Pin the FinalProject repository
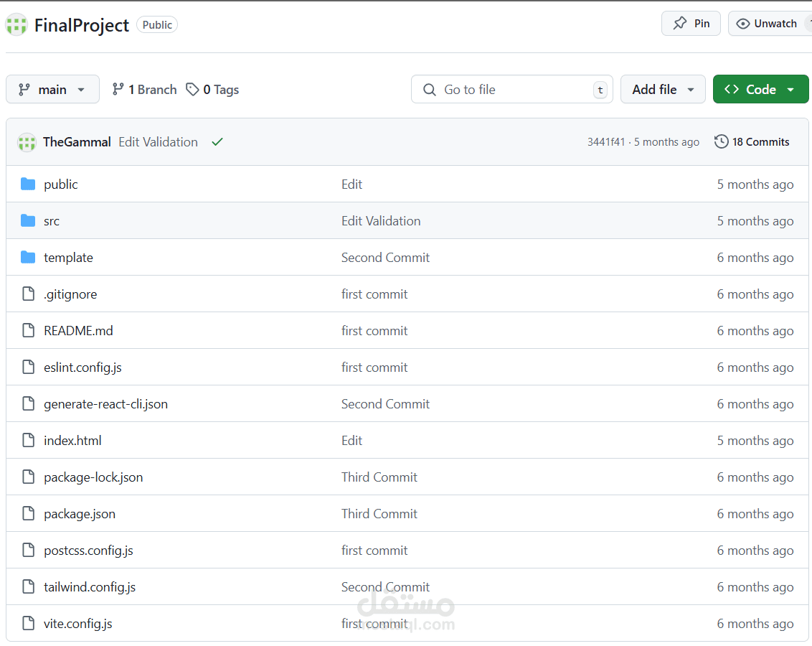The height and width of the screenshot is (646, 812). pos(691,24)
